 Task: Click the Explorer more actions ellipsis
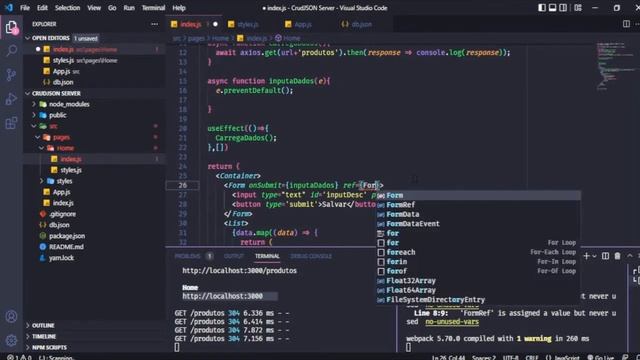[x=154, y=24]
